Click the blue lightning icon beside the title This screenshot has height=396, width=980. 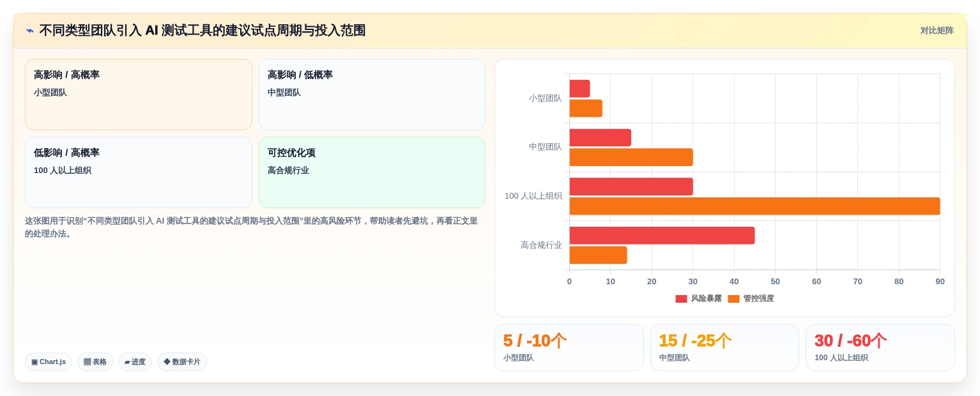(x=30, y=31)
